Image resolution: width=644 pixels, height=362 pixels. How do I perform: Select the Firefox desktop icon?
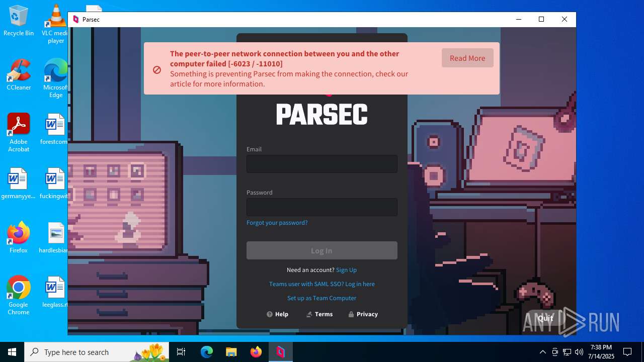19,238
